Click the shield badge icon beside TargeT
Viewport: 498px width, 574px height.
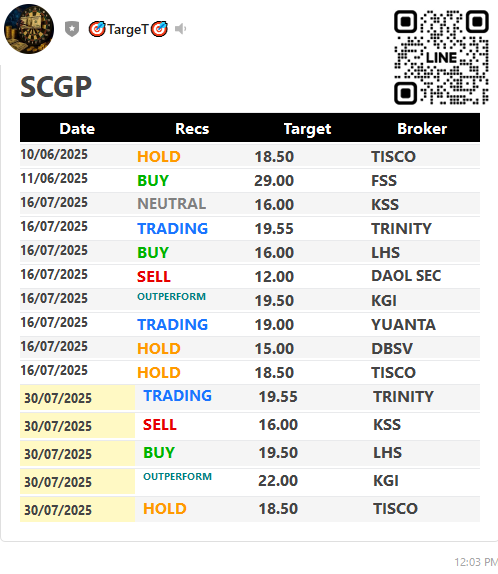pos(72,29)
